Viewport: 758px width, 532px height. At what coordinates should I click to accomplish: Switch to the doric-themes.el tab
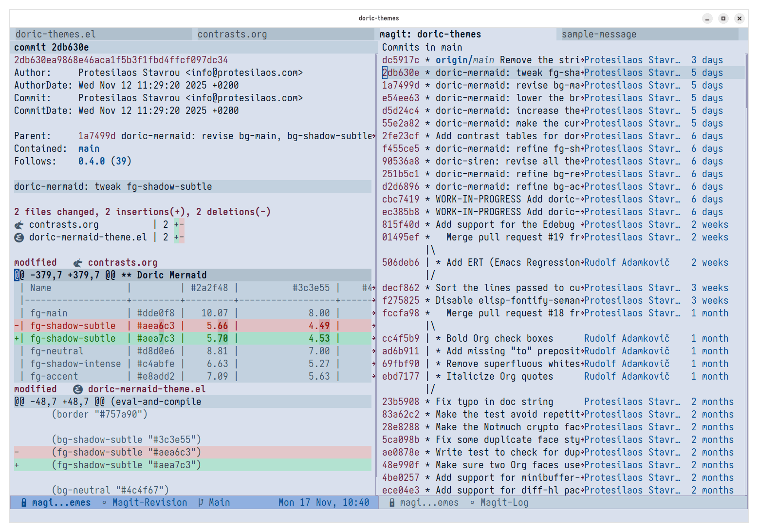click(x=55, y=35)
